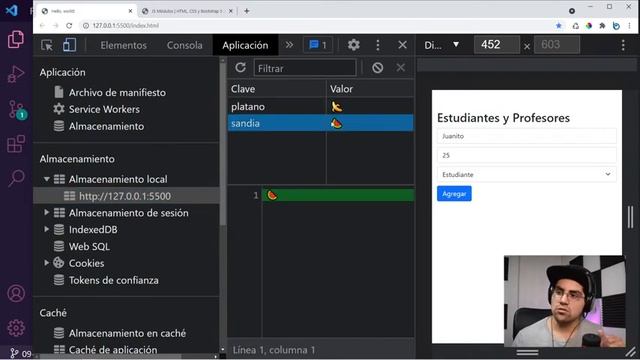640x360 pixels.
Task: Expand IndexedDB tree arrow
Action: tap(47, 229)
